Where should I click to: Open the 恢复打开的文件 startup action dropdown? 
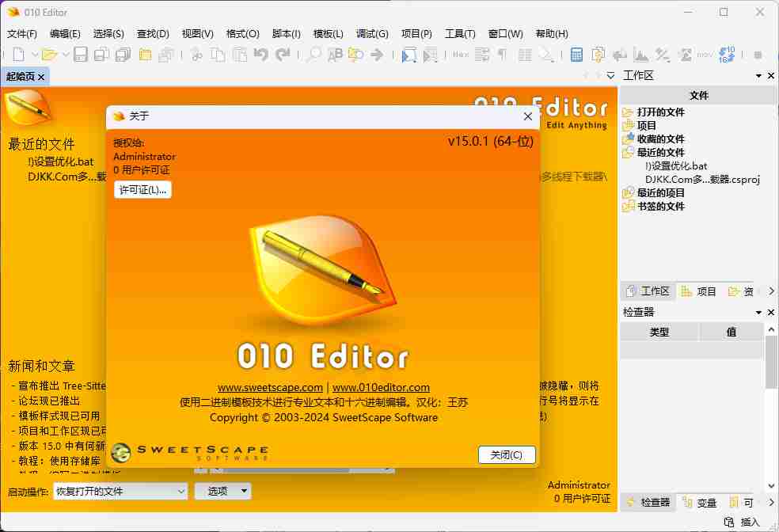120,492
